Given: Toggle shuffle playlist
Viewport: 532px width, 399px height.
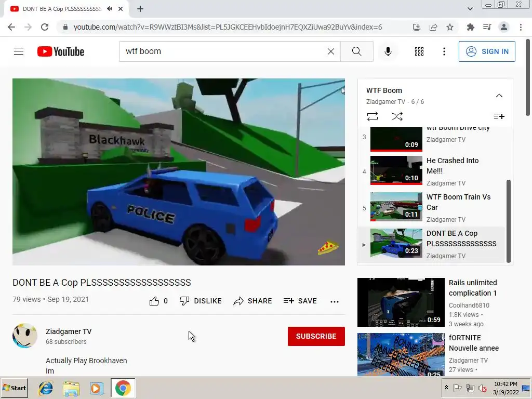Looking at the screenshot, I should 397,116.
